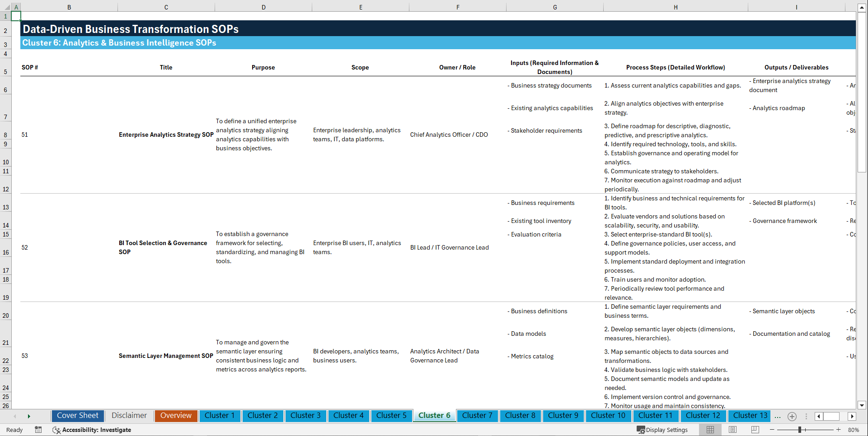The height and width of the screenshot is (436, 868).
Task: Select column F by its header
Action: 458,7
